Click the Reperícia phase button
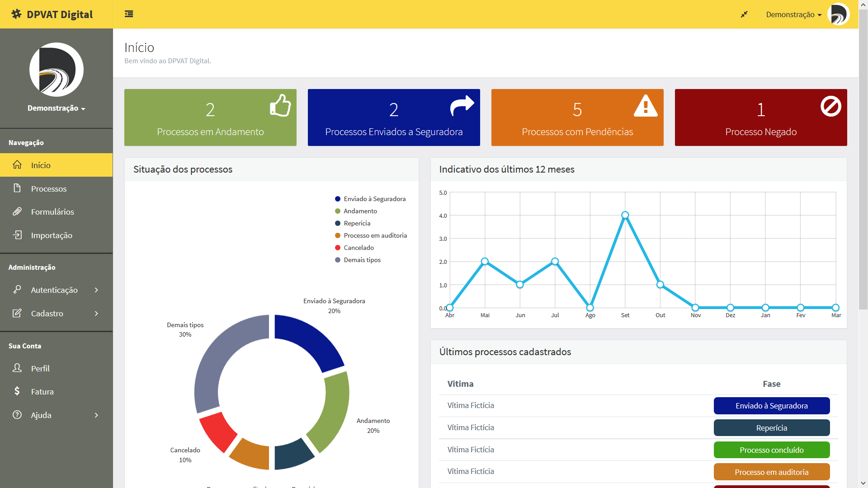The width and height of the screenshot is (868, 488). [x=771, y=428]
